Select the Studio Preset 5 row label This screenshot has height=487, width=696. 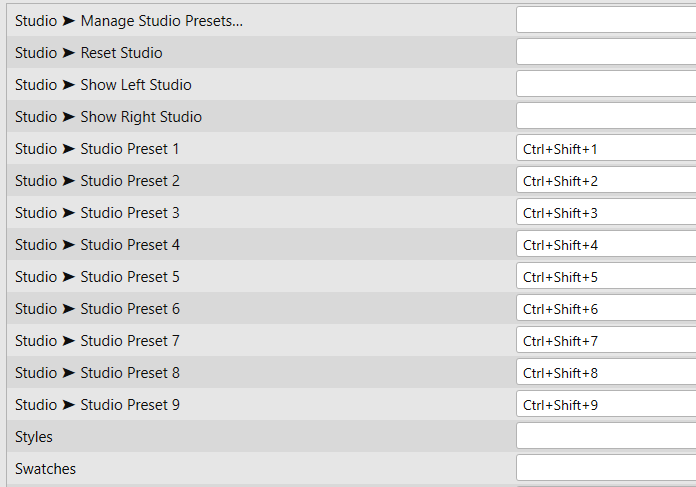[97, 277]
